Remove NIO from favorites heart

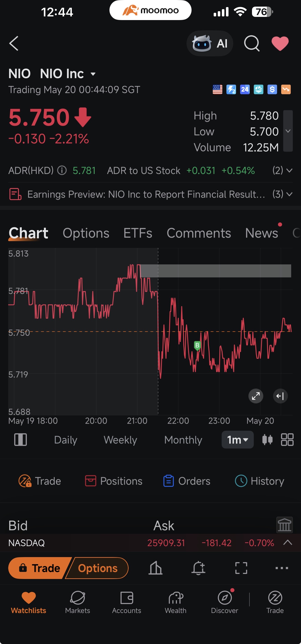[x=280, y=44]
